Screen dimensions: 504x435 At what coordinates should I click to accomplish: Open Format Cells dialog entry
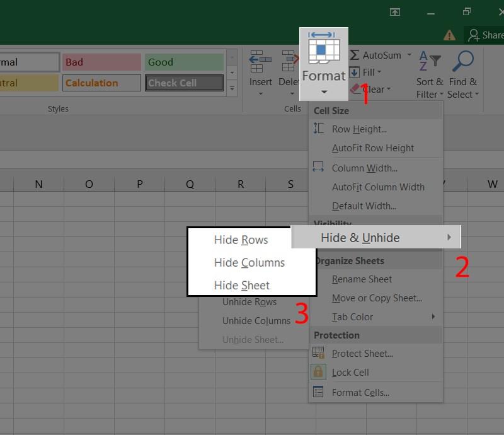tap(360, 393)
